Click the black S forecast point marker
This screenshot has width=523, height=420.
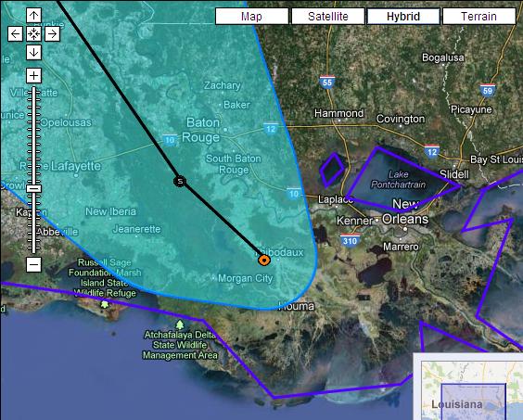(180, 181)
